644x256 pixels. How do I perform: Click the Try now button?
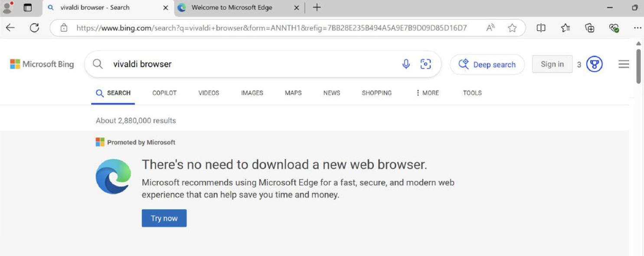[164, 218]
